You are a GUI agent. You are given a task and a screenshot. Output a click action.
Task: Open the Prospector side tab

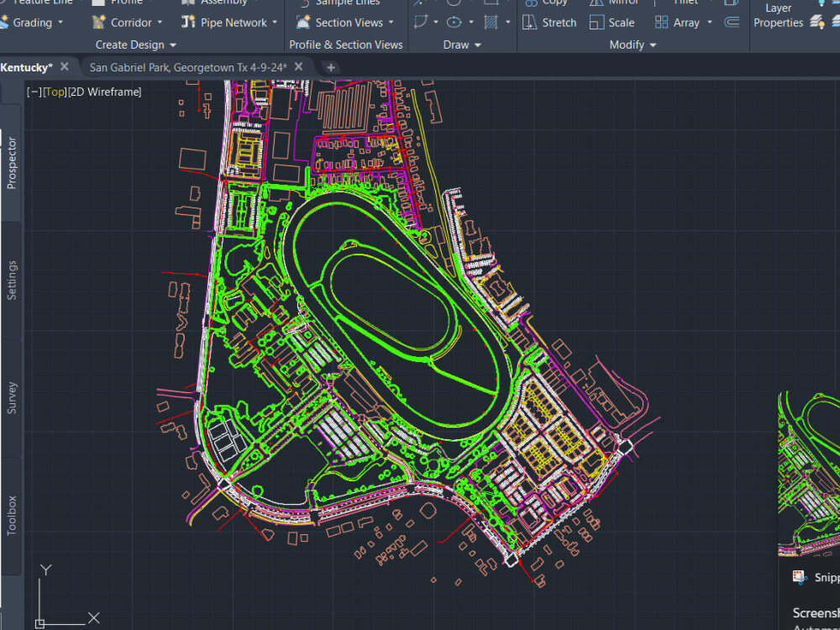[11, 163]
